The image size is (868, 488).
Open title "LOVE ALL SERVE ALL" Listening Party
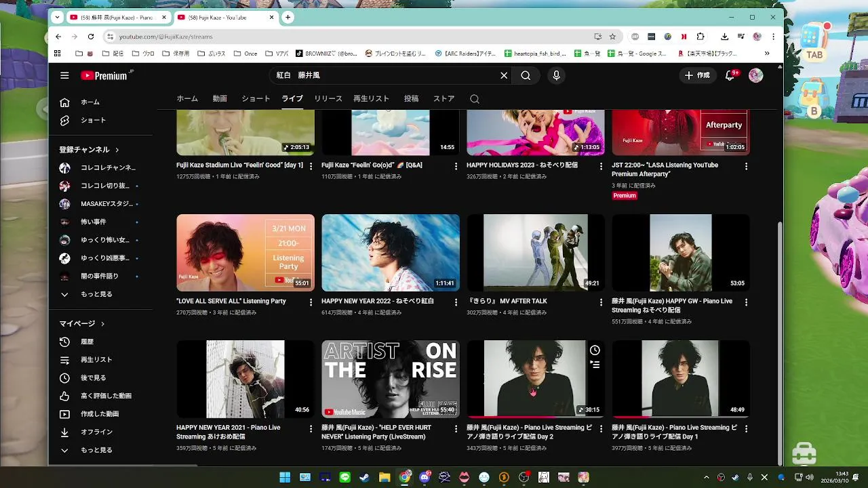point(231,301)
